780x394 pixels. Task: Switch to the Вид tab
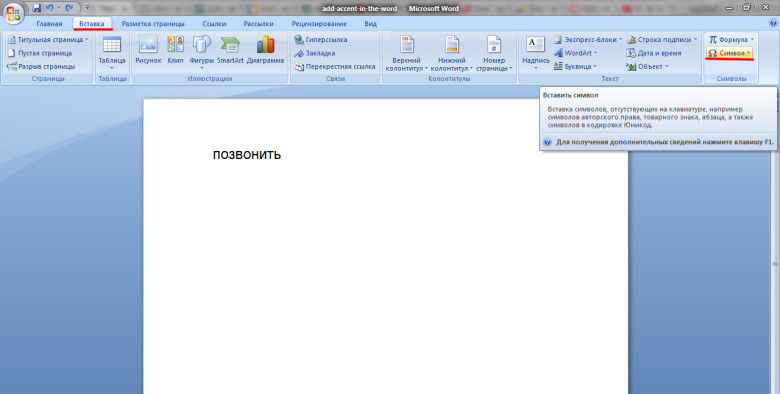[x=370, y=24]
